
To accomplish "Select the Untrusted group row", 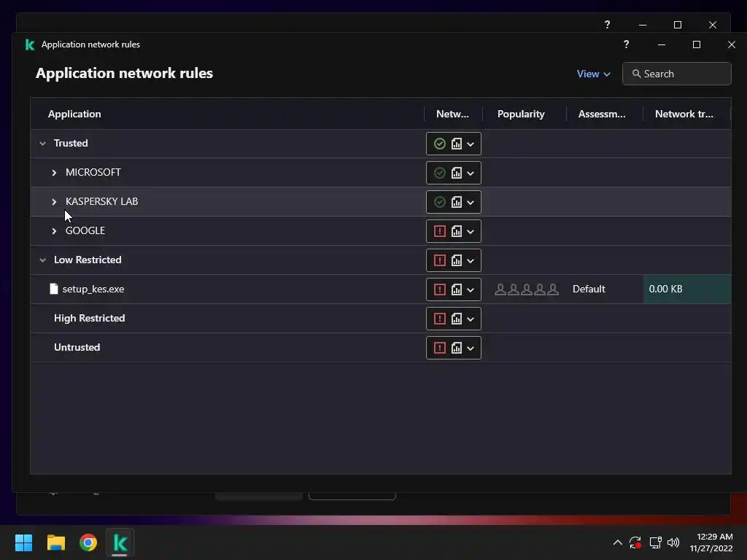I will [x=381, y=348].
